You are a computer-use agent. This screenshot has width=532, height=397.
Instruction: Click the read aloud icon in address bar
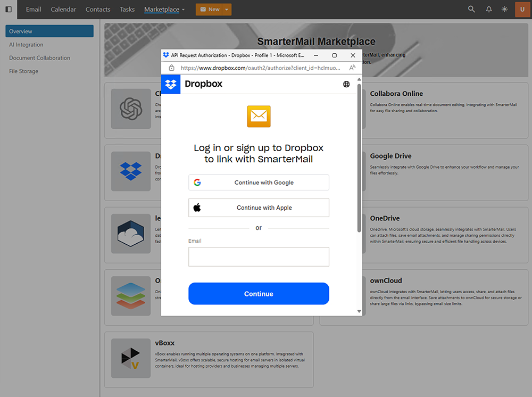(x=352, y=68)
